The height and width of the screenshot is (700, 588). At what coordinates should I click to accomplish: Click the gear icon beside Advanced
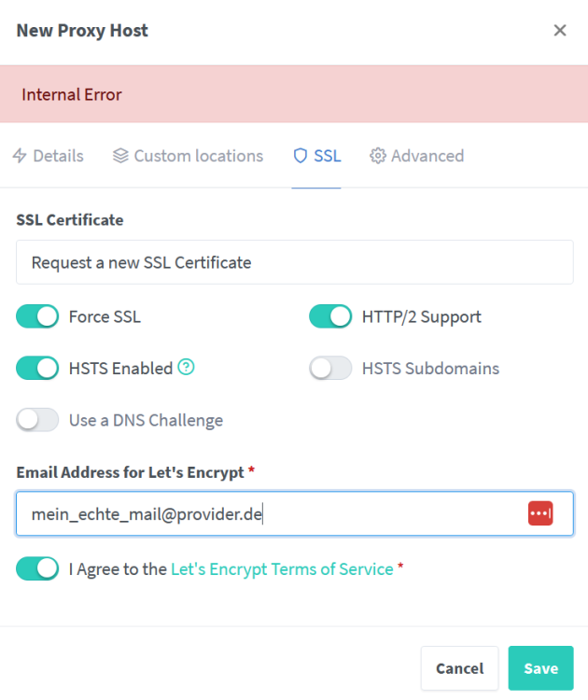(x=378, y=156)
